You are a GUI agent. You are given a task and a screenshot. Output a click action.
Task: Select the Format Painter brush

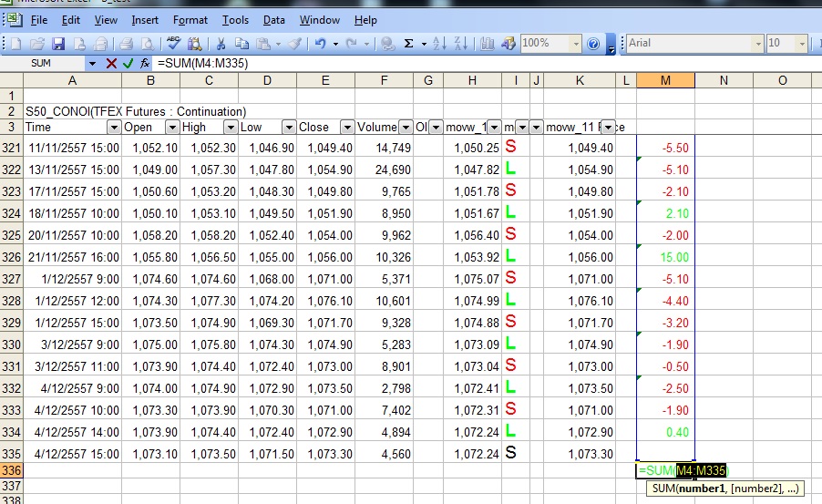[x=295, y=44]
